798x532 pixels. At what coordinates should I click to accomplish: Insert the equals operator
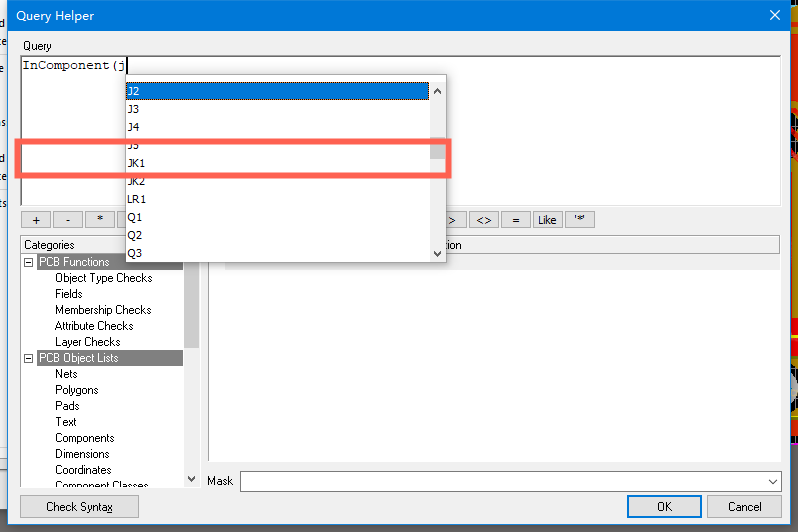(x=515, y=220)
